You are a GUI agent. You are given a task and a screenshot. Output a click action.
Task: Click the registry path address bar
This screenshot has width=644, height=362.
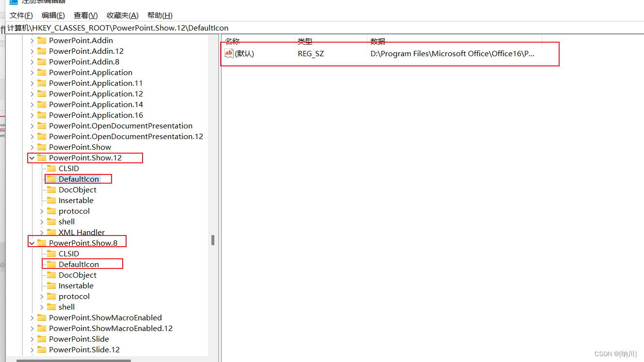point(325,28)
